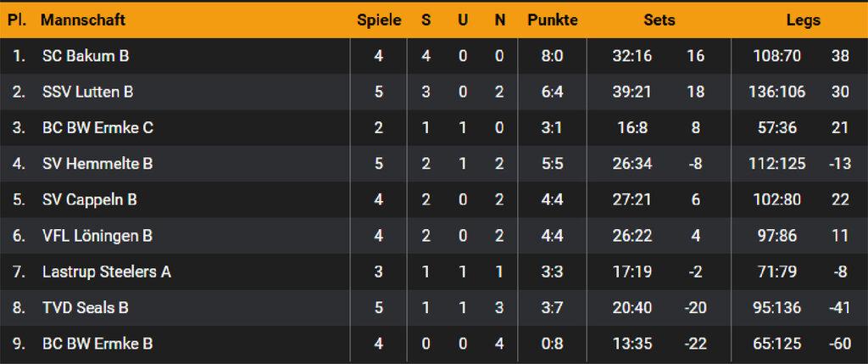Click the S wins column header
Screen dimensions: 868x364
pyautogui.click(x=426, y=20)
